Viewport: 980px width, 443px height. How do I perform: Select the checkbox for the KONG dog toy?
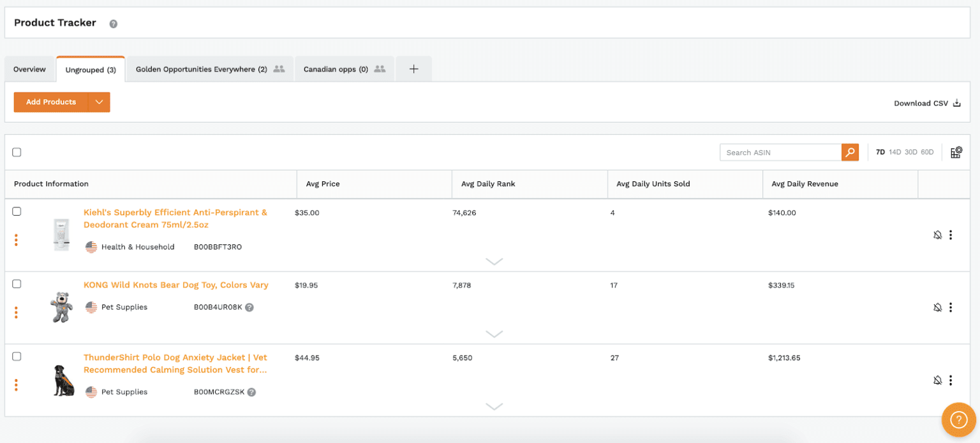click(x=17, y=283)
